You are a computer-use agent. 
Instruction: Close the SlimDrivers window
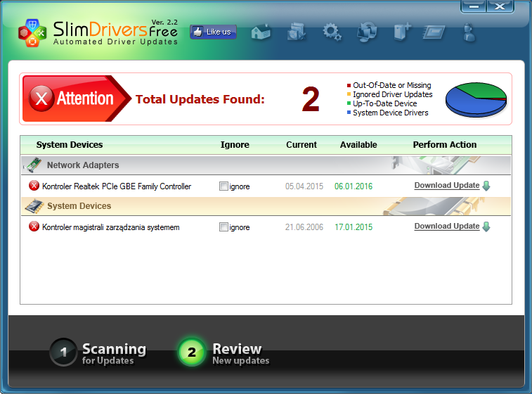point(500,6)
